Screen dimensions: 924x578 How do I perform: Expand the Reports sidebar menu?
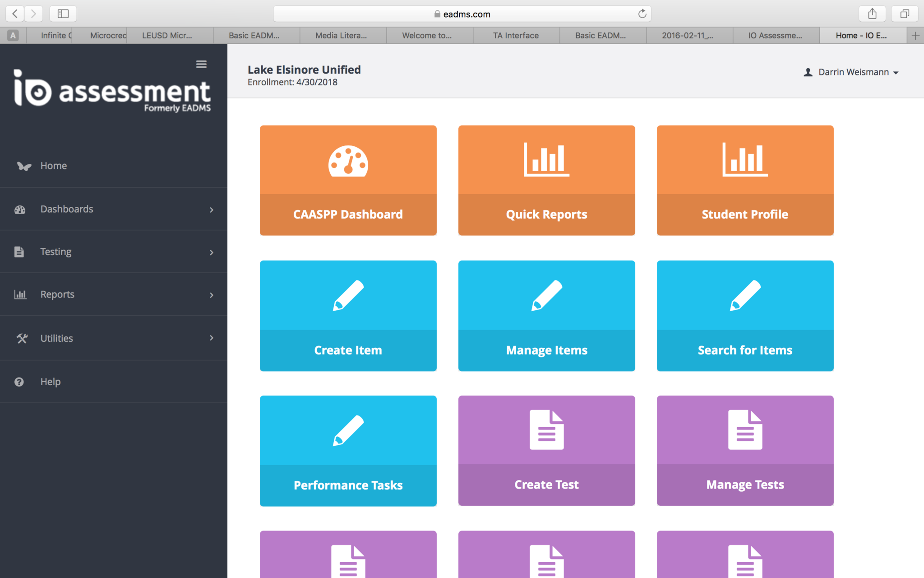[113, 294]
